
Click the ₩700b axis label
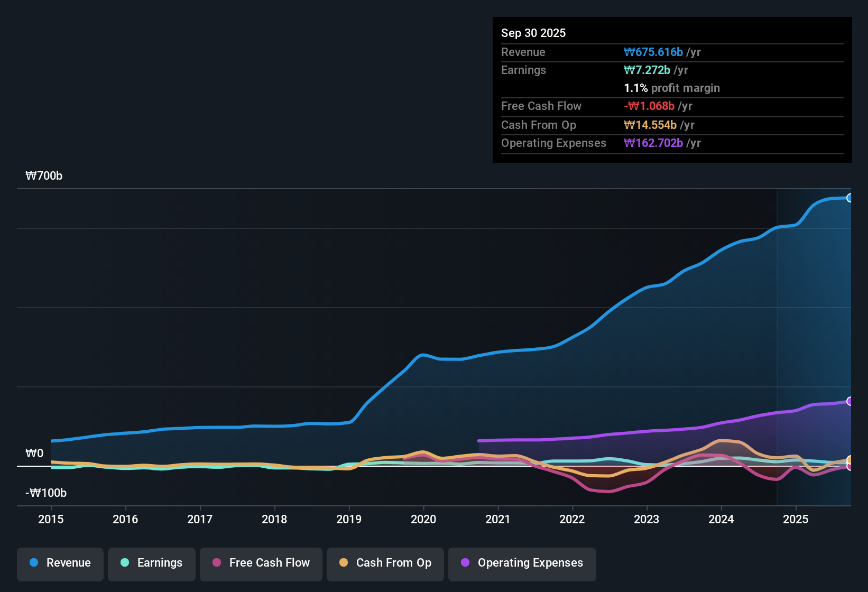pos(44,175)
